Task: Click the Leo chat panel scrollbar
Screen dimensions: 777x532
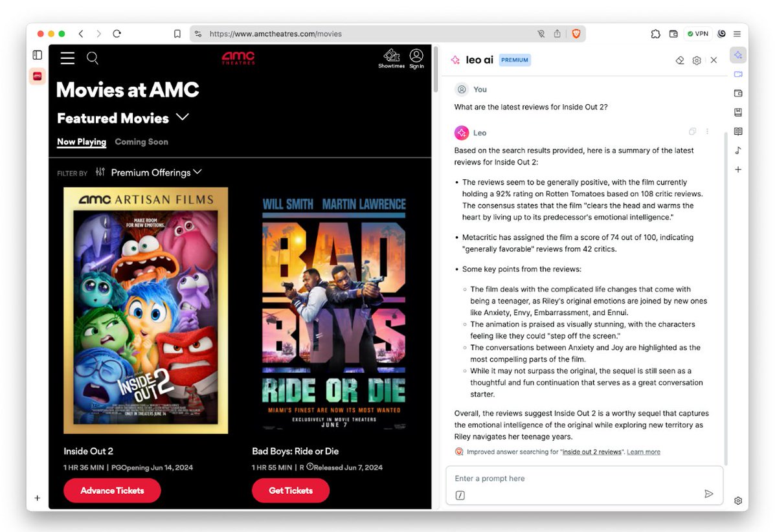Action: [x=725, y=298]
